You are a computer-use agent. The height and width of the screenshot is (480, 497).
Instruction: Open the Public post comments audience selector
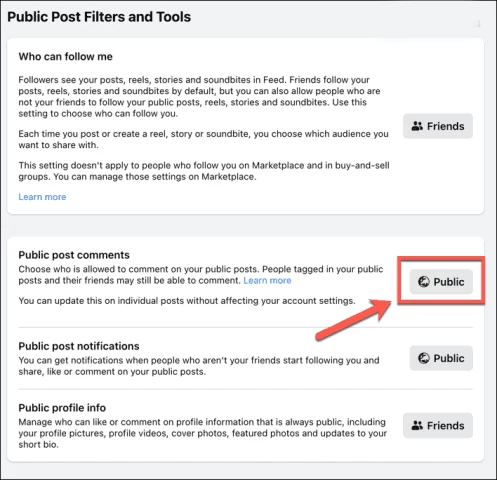point(441,282)
